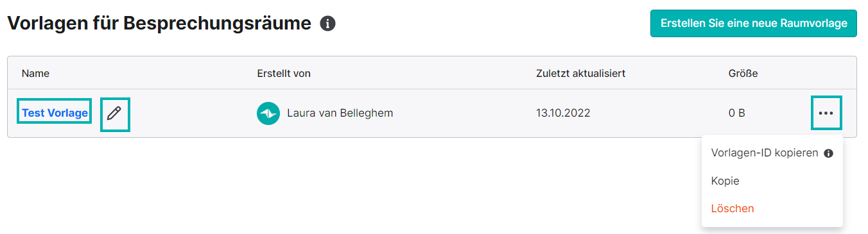Click the info icon beside the page title

point(328,24)
